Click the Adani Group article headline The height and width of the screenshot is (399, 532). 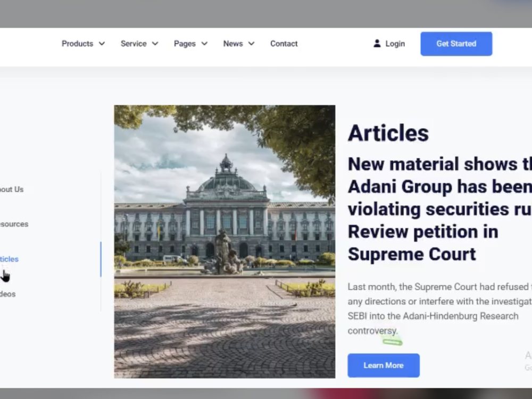click(440, 209)
